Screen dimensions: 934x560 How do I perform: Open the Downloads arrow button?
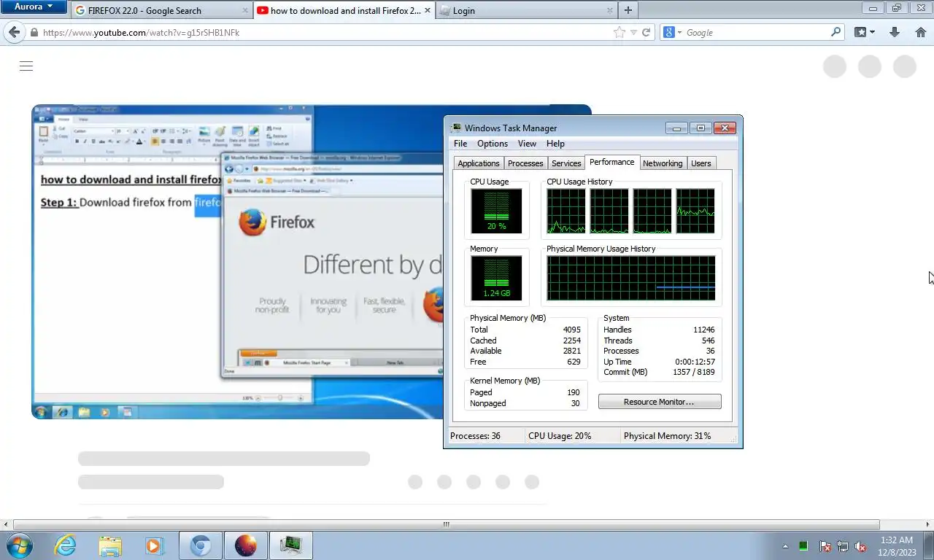tap(895, 33)
